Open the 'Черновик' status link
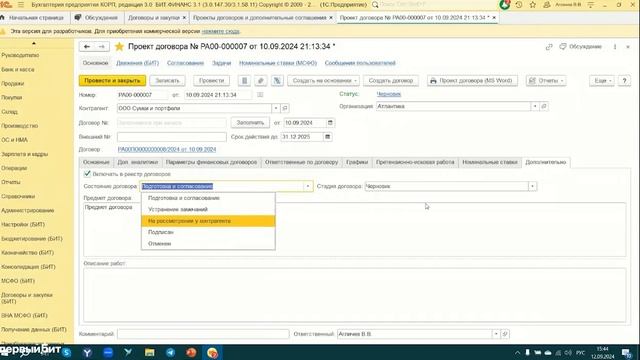The height and width of the screenshot is (360, 640). (x=389, y=94)
